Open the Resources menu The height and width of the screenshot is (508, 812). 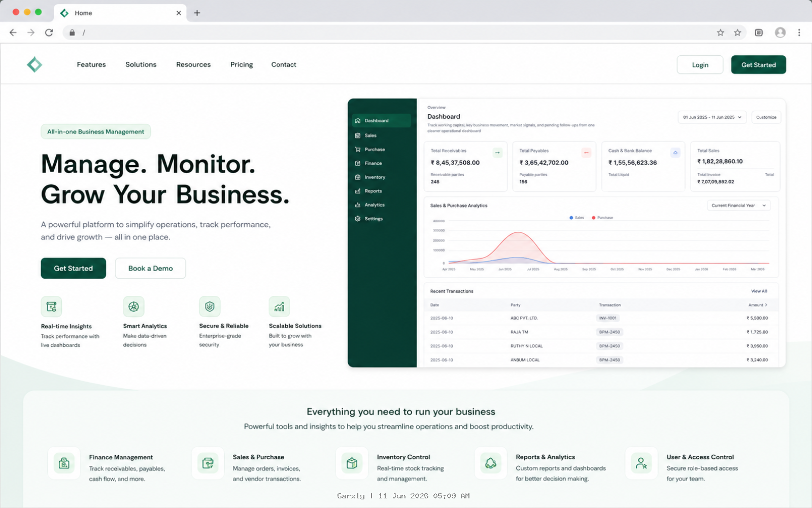coord(193,64)
